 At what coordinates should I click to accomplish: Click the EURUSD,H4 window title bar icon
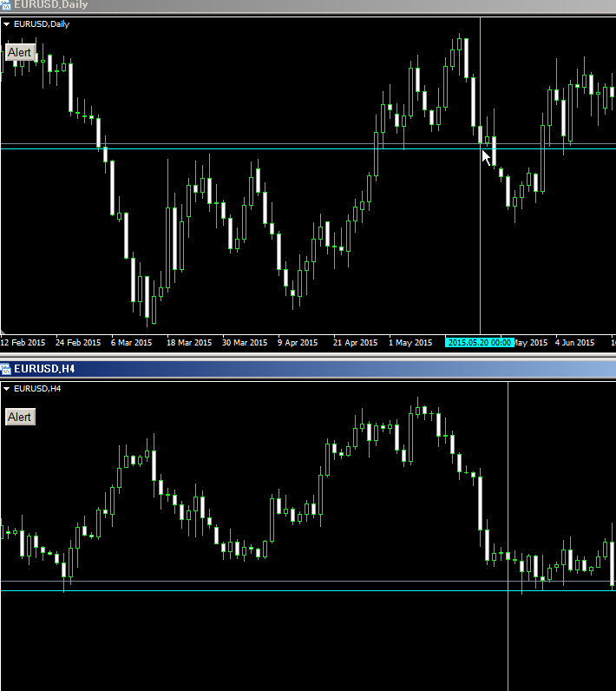tap(5, 369)
